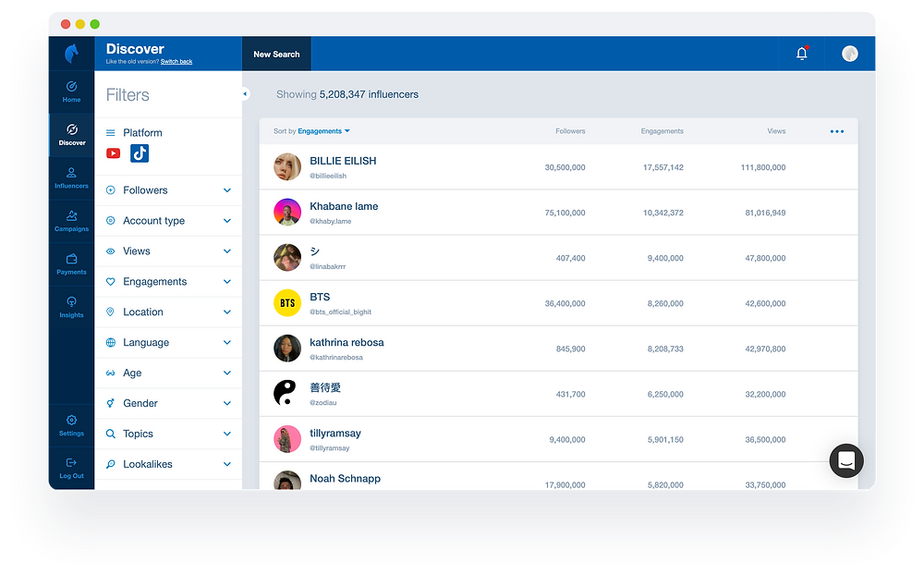Screen dimensions: 924x575
Task: Click @zodiau yin-yang avatar
Action: click(287, 394)
